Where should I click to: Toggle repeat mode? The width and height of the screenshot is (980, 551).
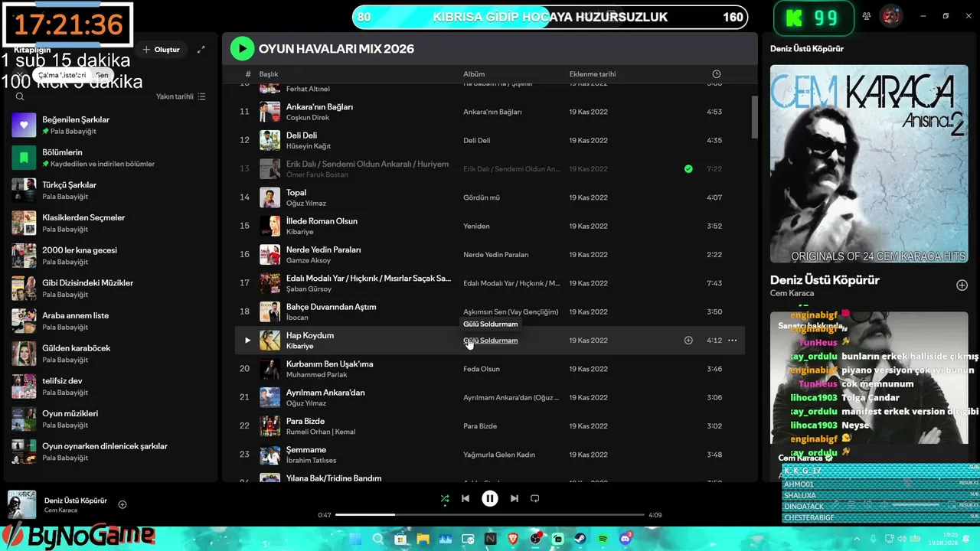[x=535, y=498]
